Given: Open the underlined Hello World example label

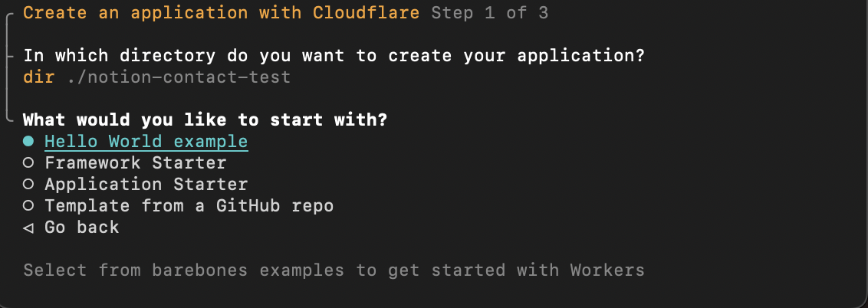Looking at the screenshot, I should (146, 142).
